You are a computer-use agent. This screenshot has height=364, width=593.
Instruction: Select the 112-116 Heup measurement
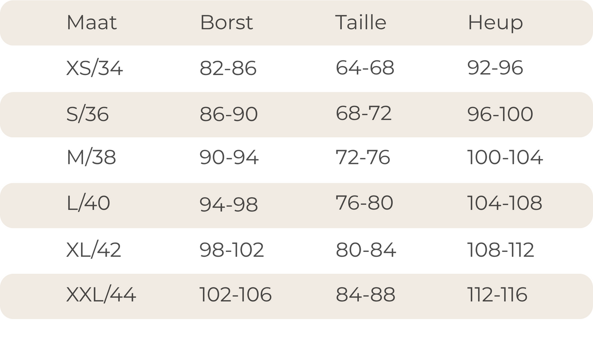click(497, 295)
